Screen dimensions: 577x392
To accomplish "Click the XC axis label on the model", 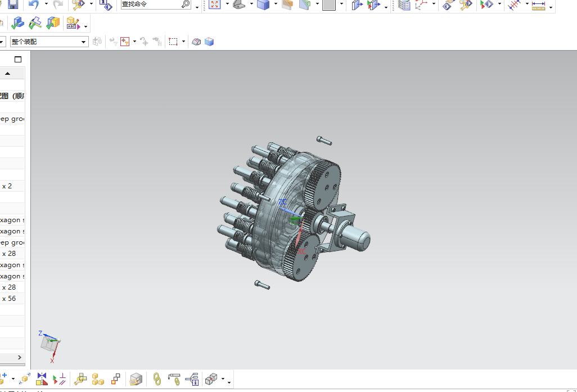I will 302,252.
